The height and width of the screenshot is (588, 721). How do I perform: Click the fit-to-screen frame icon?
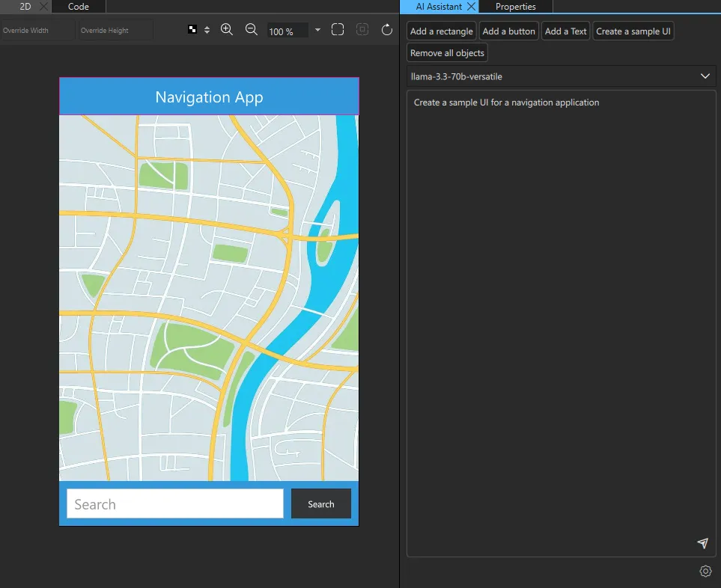click(x=338, y=30)
